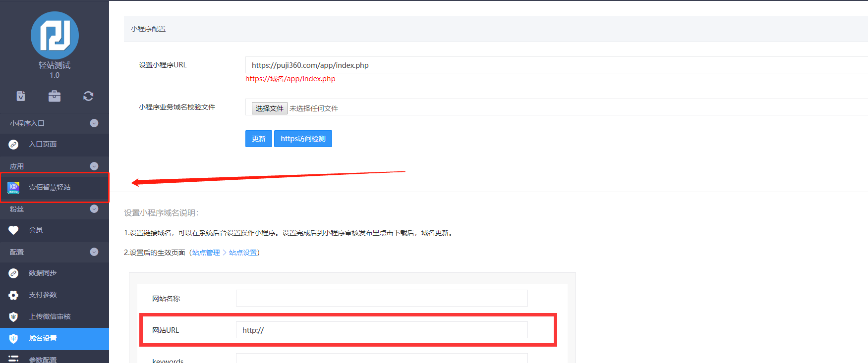Open the briefcase toolbox icon
Screen dimensions: 868x363
pyautogui.click(x=55, y=96)
